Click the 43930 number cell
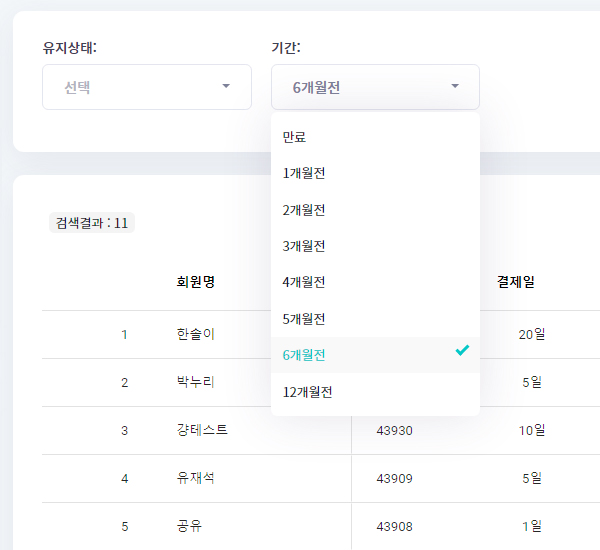This screenshot has height=550, width=600. pyautogui.click(x=394, y=430)
